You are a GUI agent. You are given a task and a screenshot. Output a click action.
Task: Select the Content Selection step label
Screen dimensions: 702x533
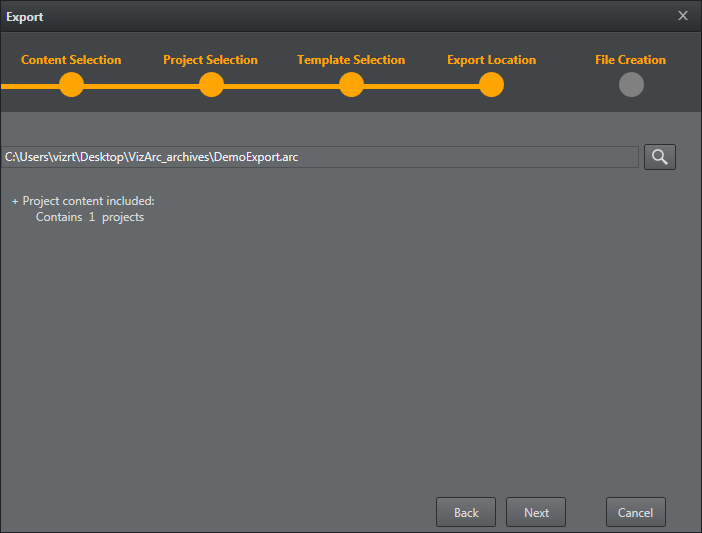click(x=71, y=60)
